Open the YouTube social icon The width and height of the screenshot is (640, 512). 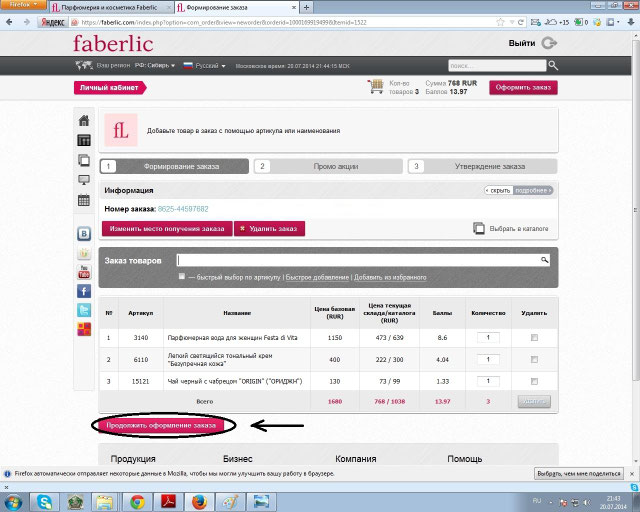pos(84,272)
